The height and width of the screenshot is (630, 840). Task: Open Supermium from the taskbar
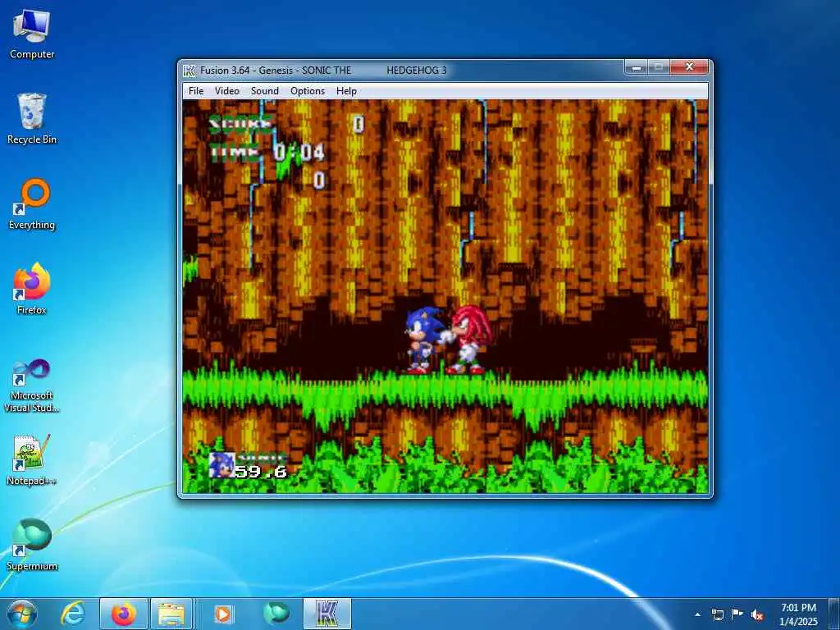(x=276, y=614)
